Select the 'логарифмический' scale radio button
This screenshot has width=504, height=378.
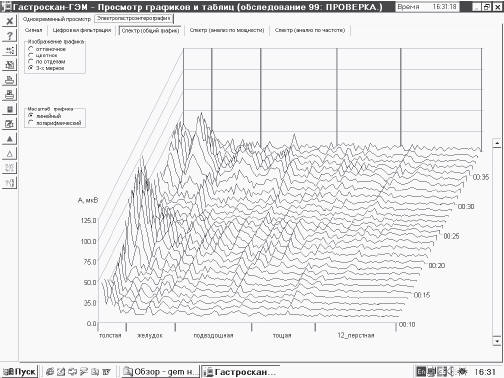[31, 123]
